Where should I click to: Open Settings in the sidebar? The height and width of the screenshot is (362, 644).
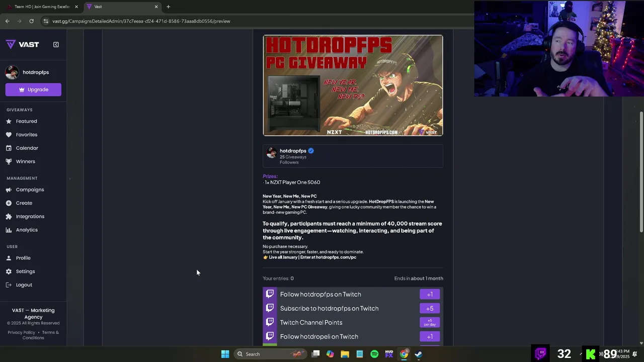[26, 271]
